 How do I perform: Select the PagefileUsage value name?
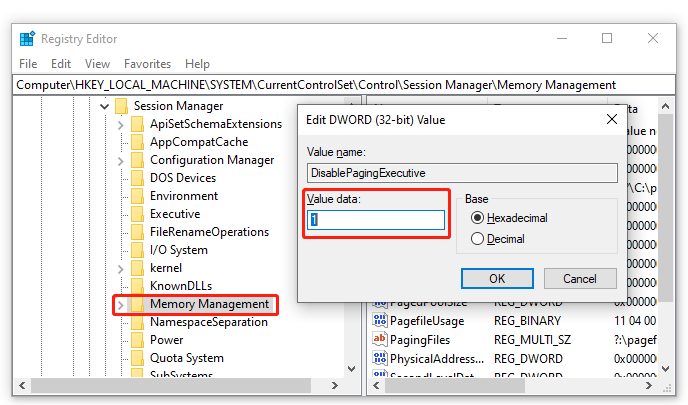(x=427, y=321)
